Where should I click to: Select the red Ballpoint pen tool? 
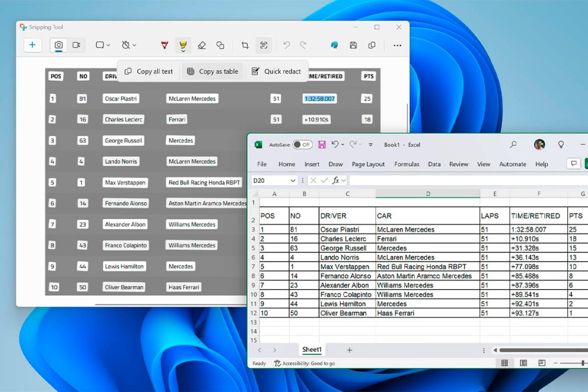coord(164,45)
